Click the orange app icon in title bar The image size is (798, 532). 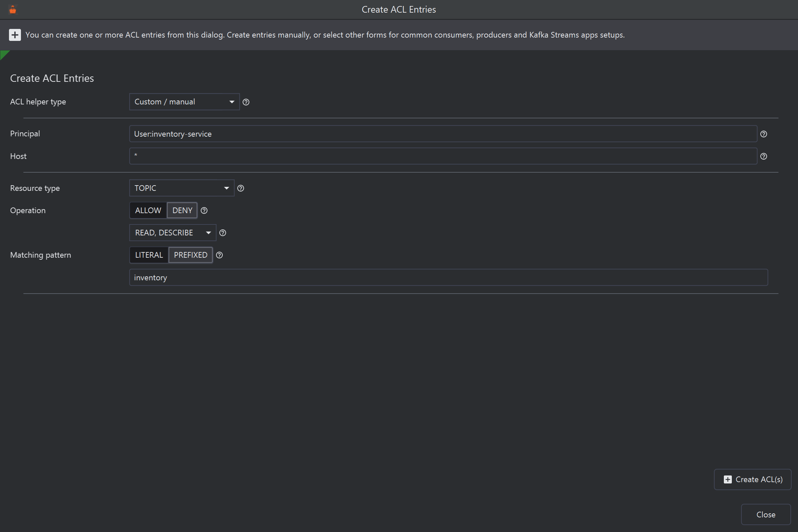[x=13, y=10]
